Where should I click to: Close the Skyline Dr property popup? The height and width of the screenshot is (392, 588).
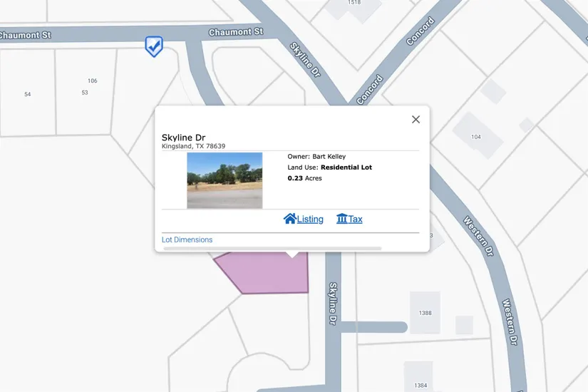point(416,119)
